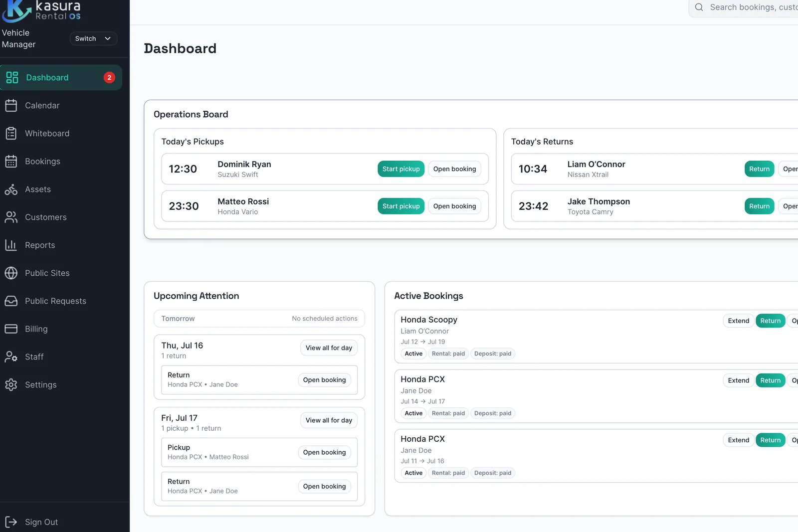Navigate to Whiteboard

(x=61, y=133)
